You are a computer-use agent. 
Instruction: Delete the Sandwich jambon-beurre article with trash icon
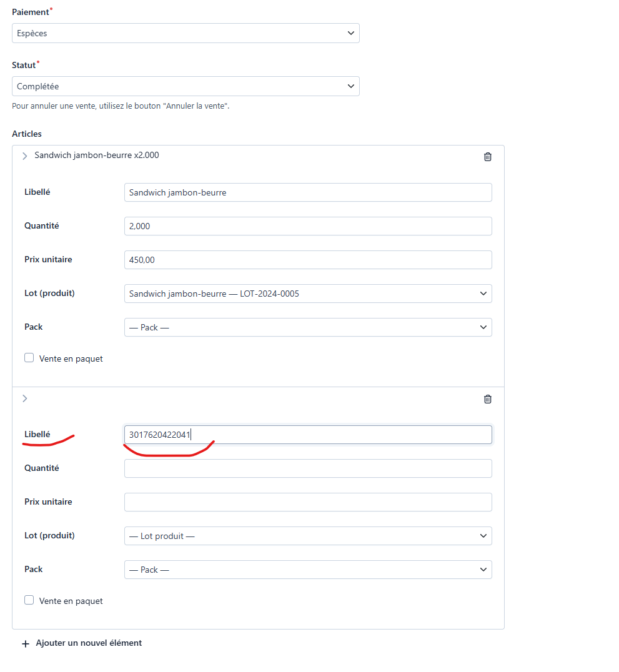[x=487, y=157]
